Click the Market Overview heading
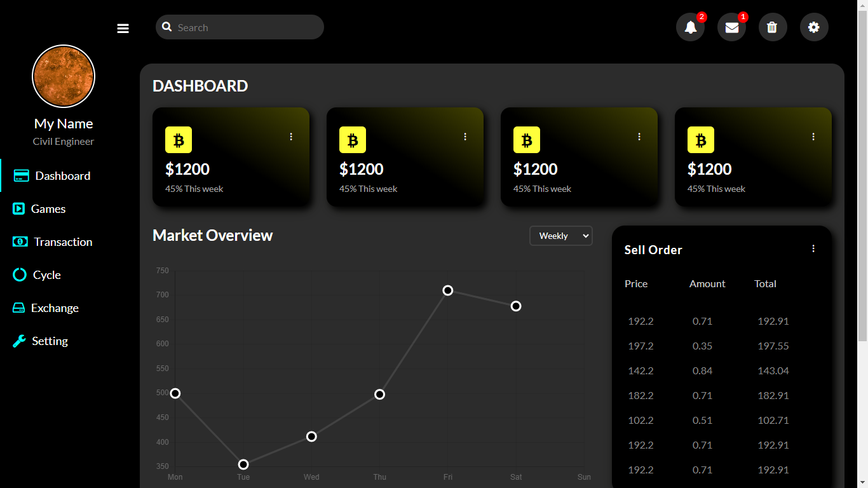The image size is (868, 488). 213,235
